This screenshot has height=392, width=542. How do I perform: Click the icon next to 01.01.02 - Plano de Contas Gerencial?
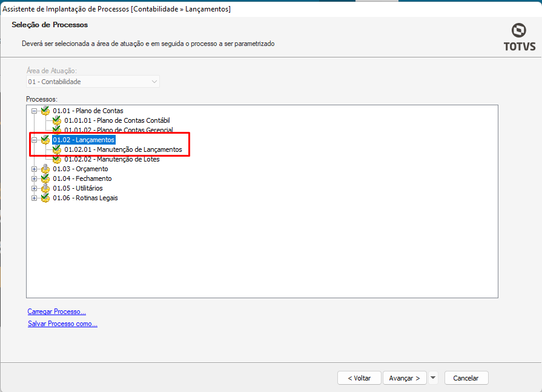[x=57, y=129]
